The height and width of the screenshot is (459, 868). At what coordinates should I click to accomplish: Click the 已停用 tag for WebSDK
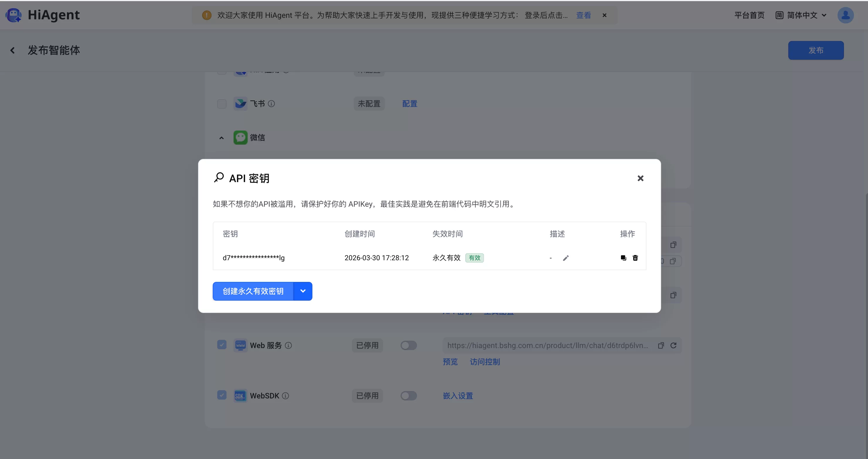[367, 396]
